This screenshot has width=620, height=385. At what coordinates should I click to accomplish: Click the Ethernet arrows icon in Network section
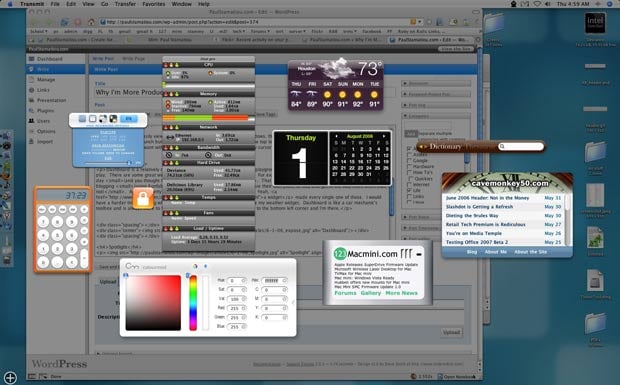pyautogui.click(x=170, y=137)
